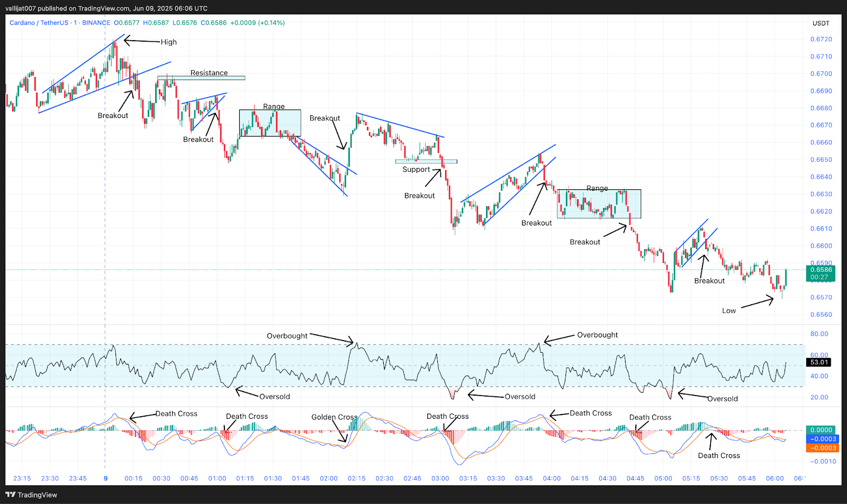847x504 pixels.
Task: Select the 'Golden Cross' annotation label
Action: click(x=335, y=417)
